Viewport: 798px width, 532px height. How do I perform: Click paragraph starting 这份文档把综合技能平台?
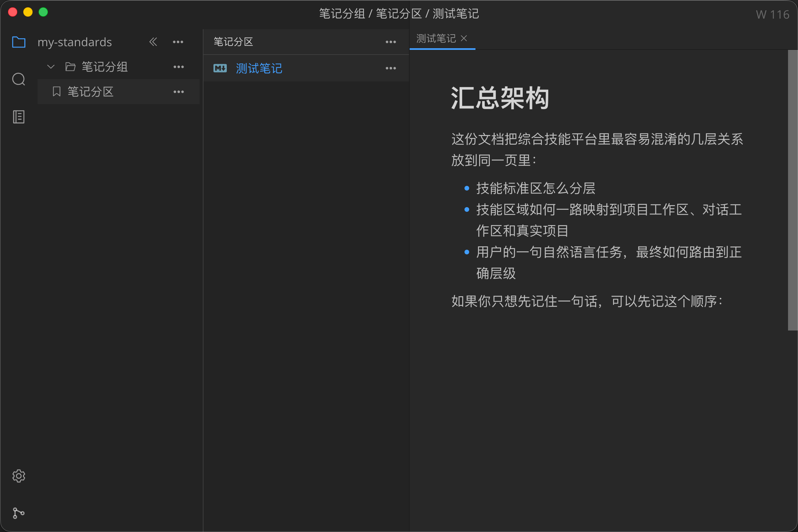coord(597,150)
